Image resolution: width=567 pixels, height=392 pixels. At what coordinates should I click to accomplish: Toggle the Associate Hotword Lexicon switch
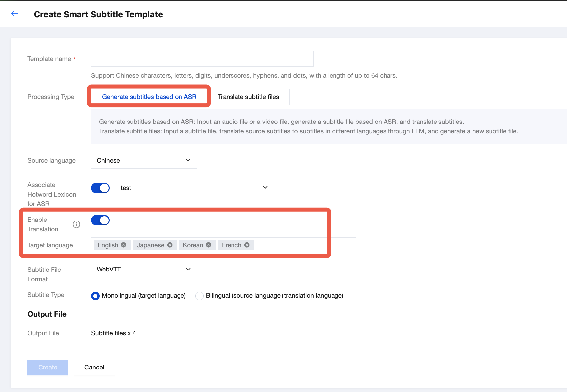point(100,188)
